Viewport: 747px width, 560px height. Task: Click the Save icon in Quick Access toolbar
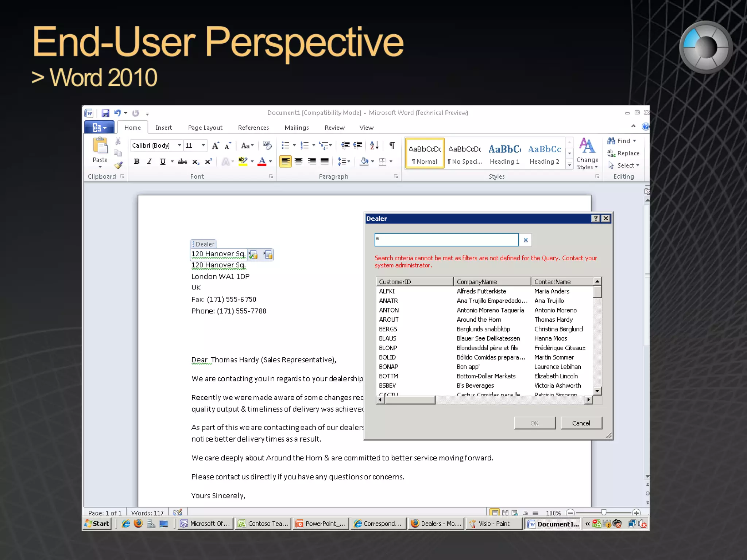point(105,113)
